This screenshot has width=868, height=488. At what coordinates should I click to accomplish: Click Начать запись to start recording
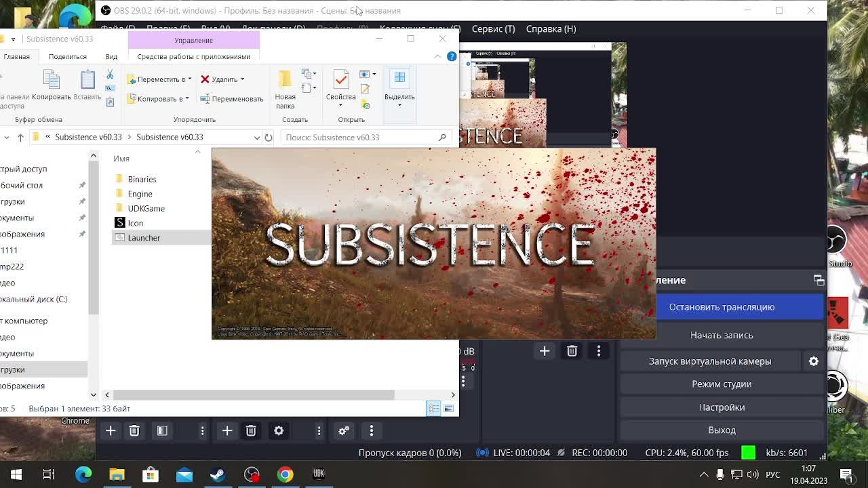[x=722, y=335]
